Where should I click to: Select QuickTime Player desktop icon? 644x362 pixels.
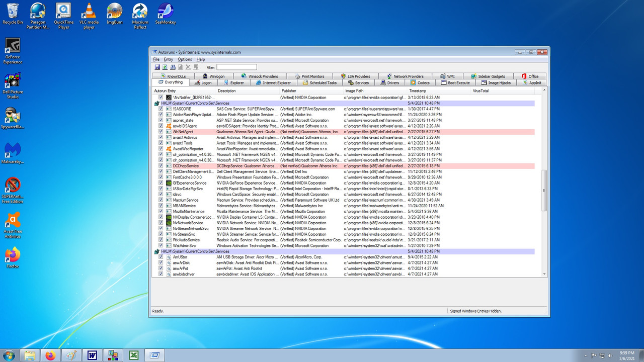(63, 16)
